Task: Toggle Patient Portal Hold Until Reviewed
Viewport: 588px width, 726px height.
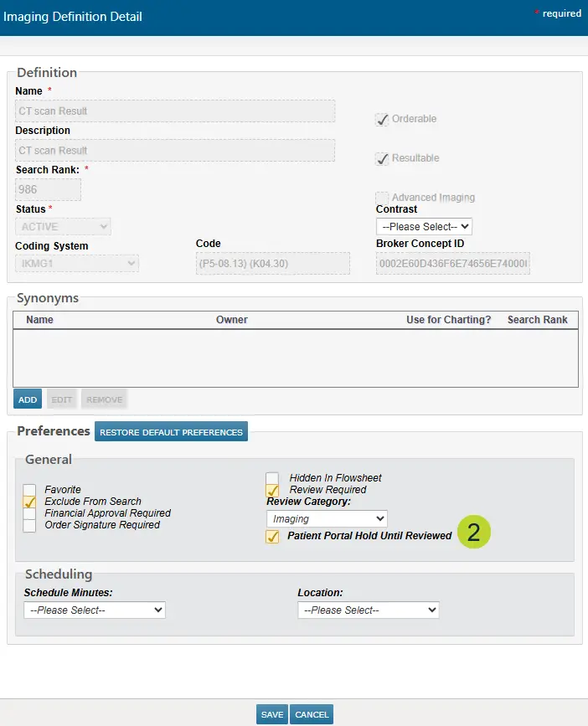Action: tap(272, 536)
